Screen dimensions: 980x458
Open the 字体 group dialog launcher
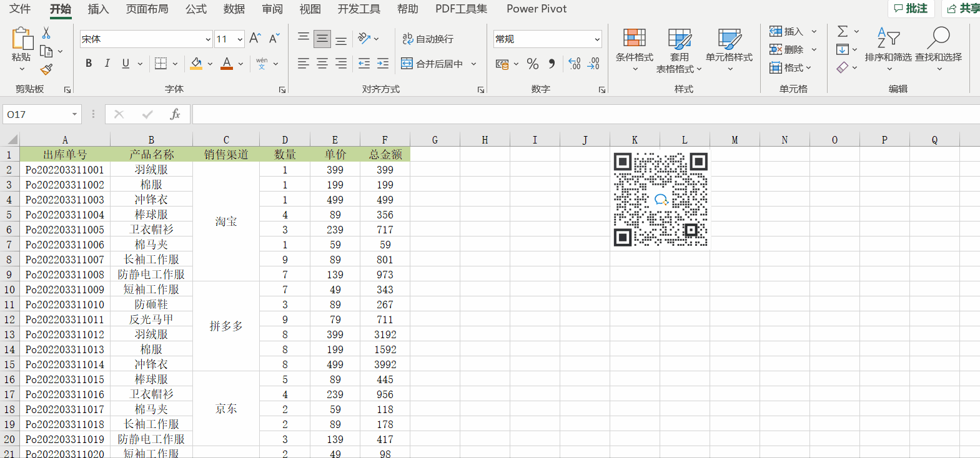click(x=282, y=90)
